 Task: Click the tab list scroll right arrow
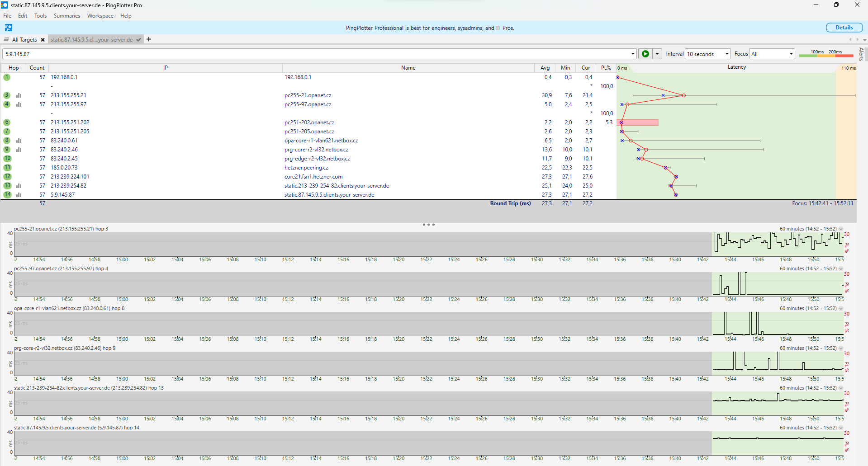(858, 40)
